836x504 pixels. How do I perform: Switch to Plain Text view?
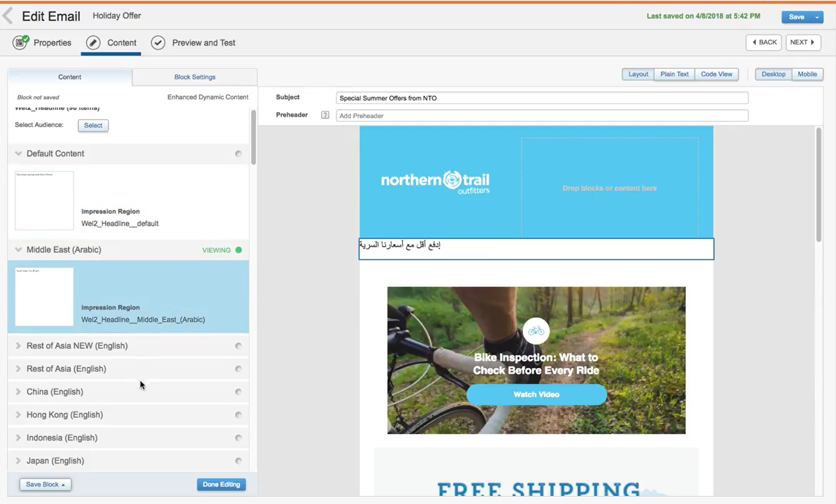coord(674,74)
